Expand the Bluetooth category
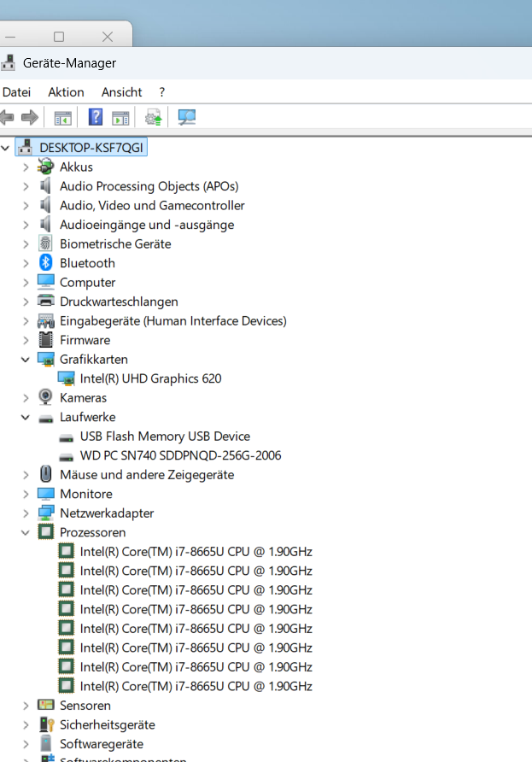Image resolution: width=532 pixels, height=762 pixels. click(26, 263)
